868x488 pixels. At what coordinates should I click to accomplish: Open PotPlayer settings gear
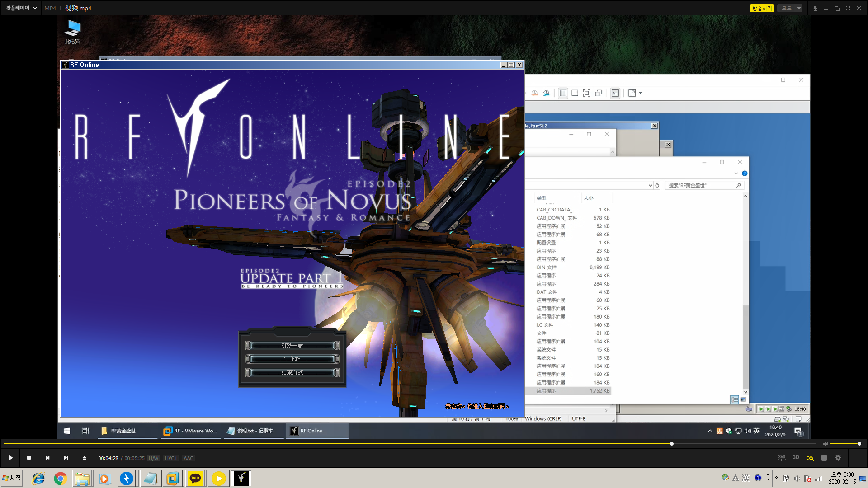838,458
